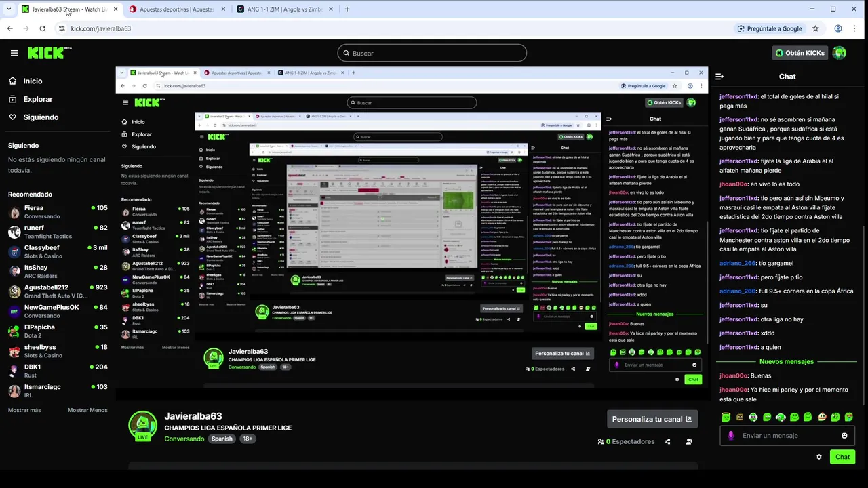Open the main hamburger menu beside KICK logo
Viewport: 868px width, 488px height.
coord(14,53)
